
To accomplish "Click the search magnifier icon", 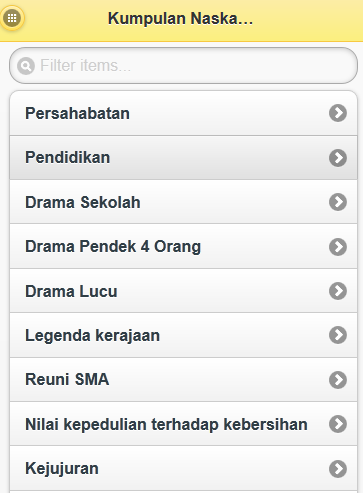I will point(26,66).
